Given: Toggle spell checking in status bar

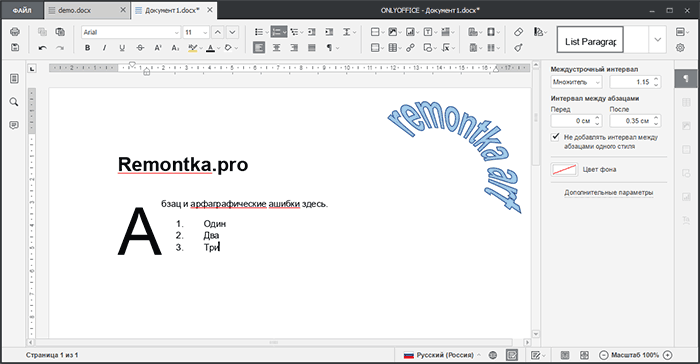Looking at the screenshot, I should pyautogui.click(x=512, y=355).
